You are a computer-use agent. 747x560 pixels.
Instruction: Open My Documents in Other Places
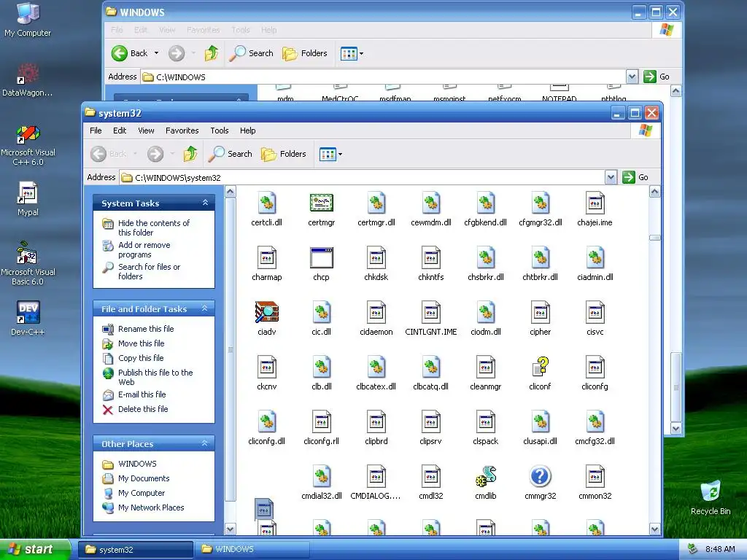click(x=144, y=478)
